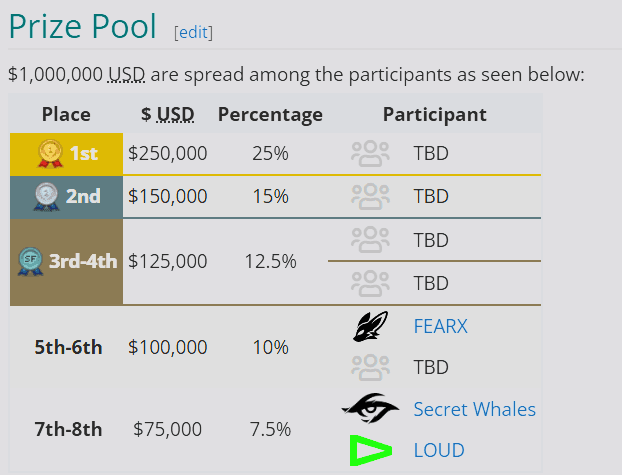Click the Secret Whales eye logo

[x=370, y=409]
